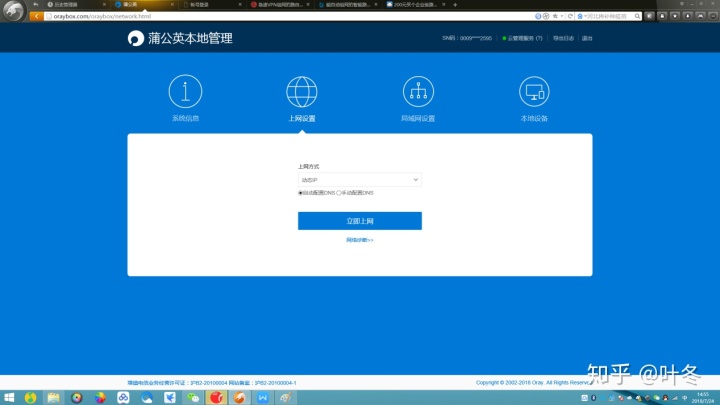Open new browser tab with plus button
This screenshot has width=720, height=405.
[455, 5]
